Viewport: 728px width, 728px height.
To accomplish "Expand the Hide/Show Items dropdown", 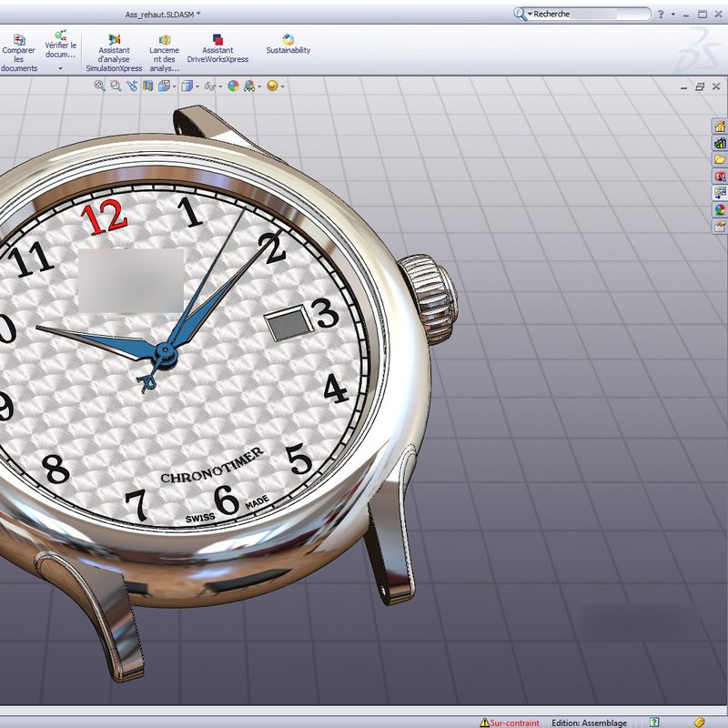I will coord(220,86).
